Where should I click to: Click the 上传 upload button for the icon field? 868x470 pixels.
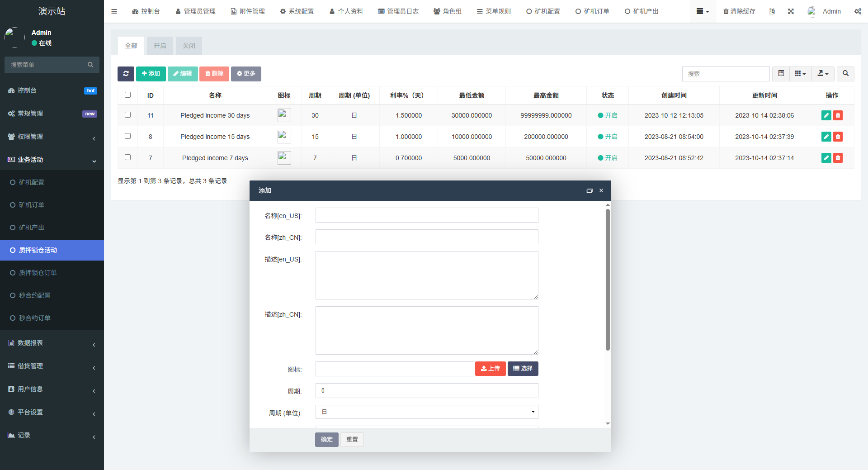click(490, 369)
